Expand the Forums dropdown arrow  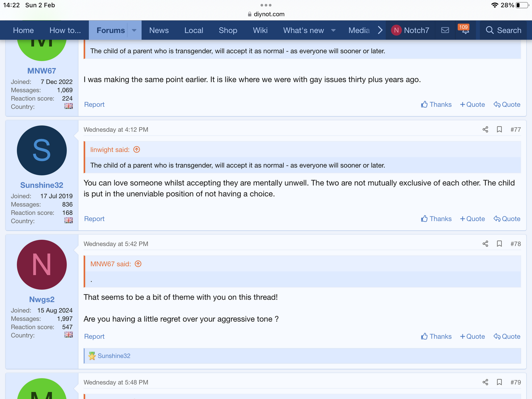point(134,30)
